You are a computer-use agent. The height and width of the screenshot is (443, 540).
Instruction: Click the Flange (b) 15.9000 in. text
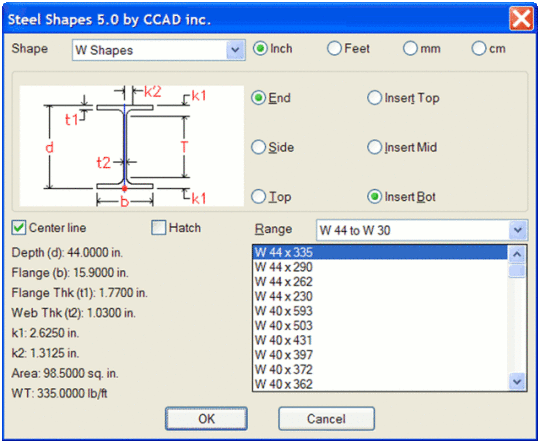point(70,273)
